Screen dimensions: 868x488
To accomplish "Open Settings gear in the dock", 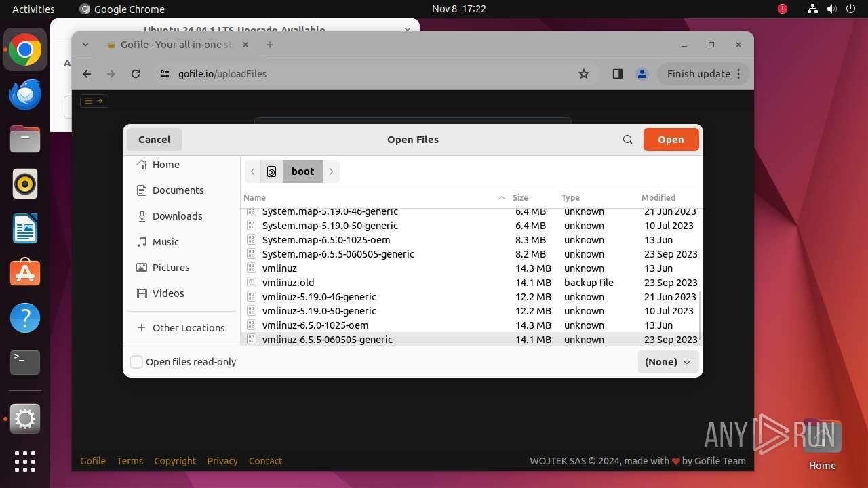I will [25, 420].
